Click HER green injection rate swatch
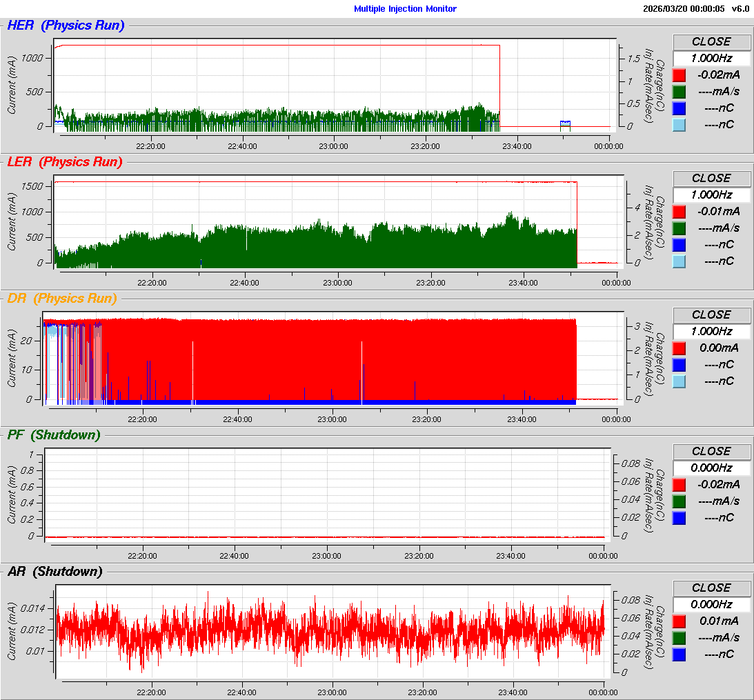The height and width of the screenshot is (700, 754). [679, 92]
